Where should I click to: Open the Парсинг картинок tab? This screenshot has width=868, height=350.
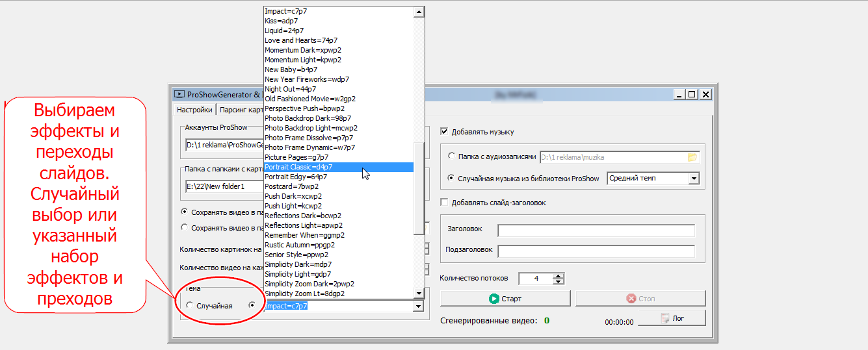[240, 110]
